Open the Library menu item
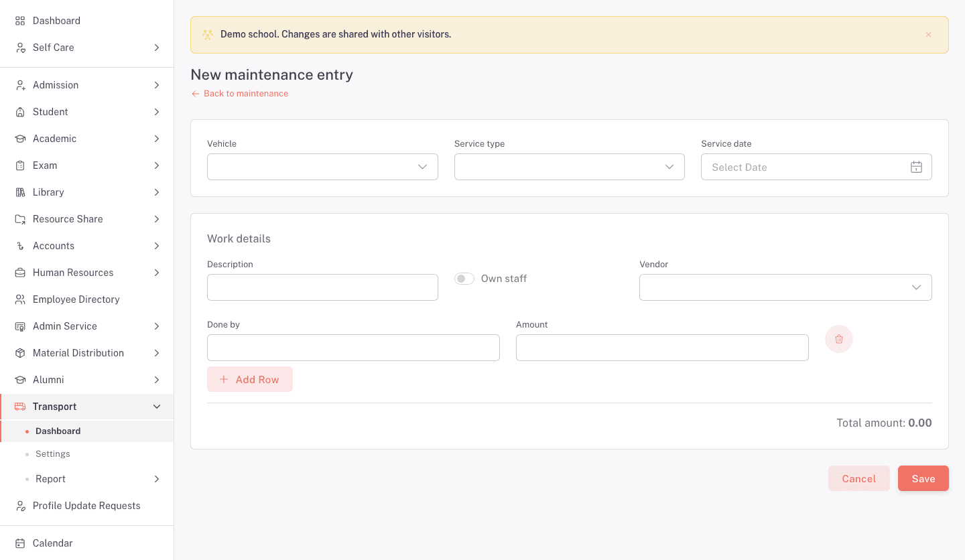 click(87, 192)
